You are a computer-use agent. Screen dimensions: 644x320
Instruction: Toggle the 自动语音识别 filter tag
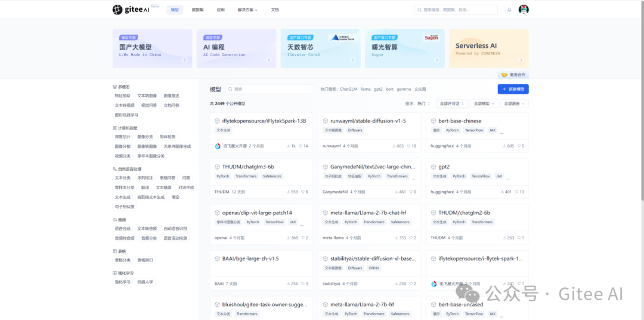pos(175,229)
